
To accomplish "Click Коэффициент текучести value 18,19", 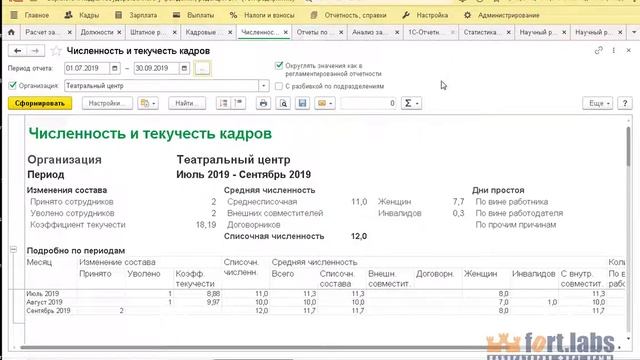I will point(206,224).
